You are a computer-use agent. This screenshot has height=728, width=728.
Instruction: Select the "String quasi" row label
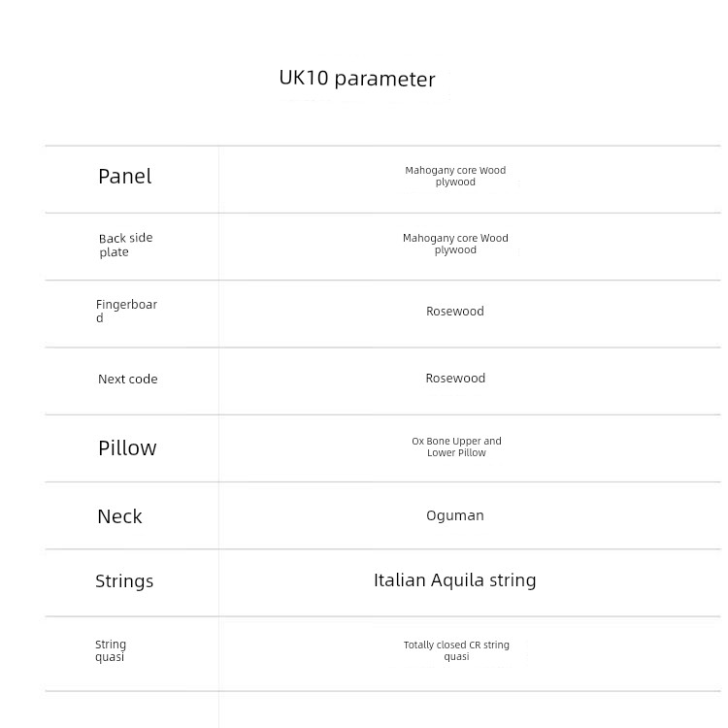point(111,650)
